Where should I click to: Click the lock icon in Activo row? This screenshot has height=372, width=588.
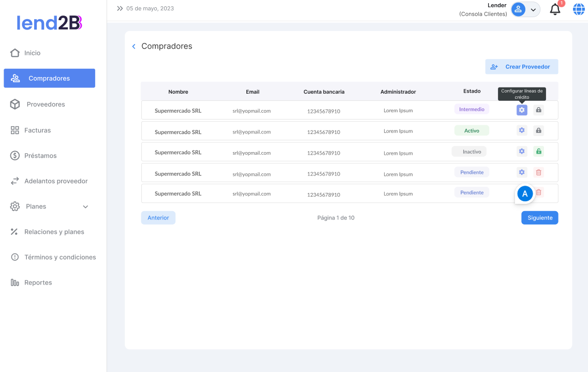coord(538,130)
